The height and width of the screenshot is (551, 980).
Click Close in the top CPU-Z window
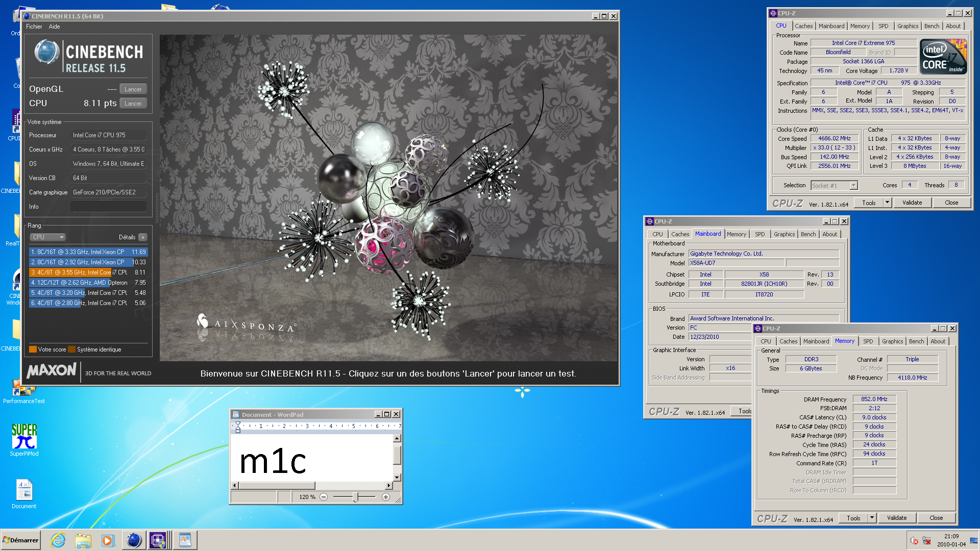tap(951, 203)
